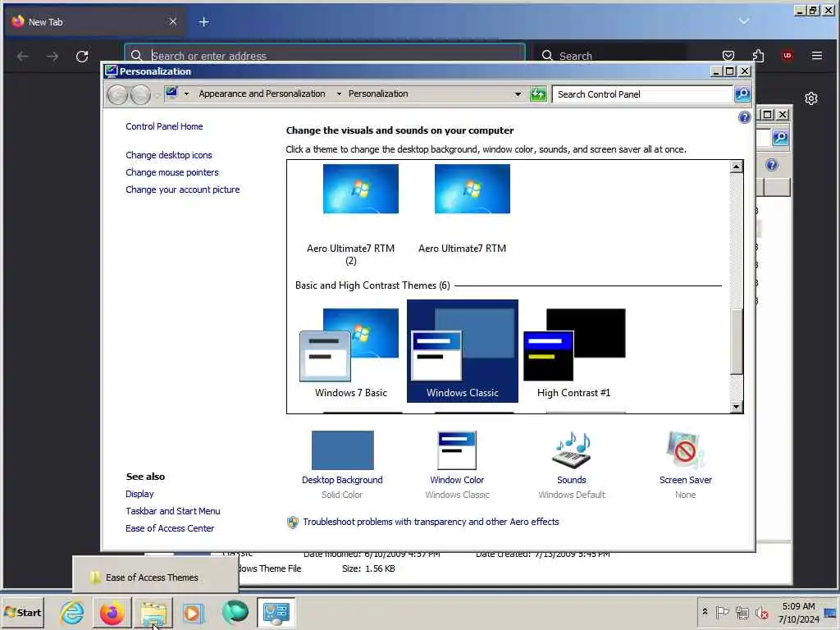
Task: Close the New Tab tab in Firefox
Action: point(172,21)
